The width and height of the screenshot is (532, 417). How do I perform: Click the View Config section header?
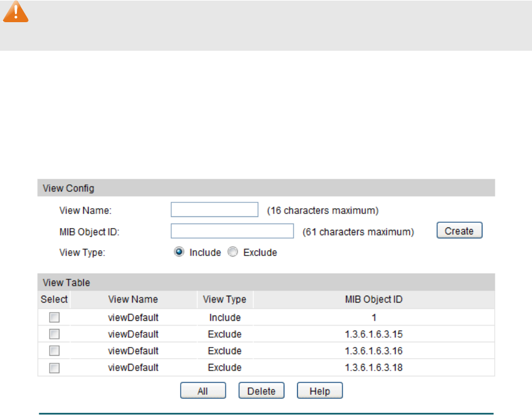pos(266,188)
